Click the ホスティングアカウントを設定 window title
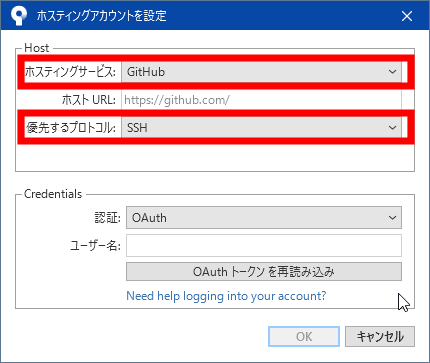The width and height of the screenshot is (430, 363). (x=101, y=16)
